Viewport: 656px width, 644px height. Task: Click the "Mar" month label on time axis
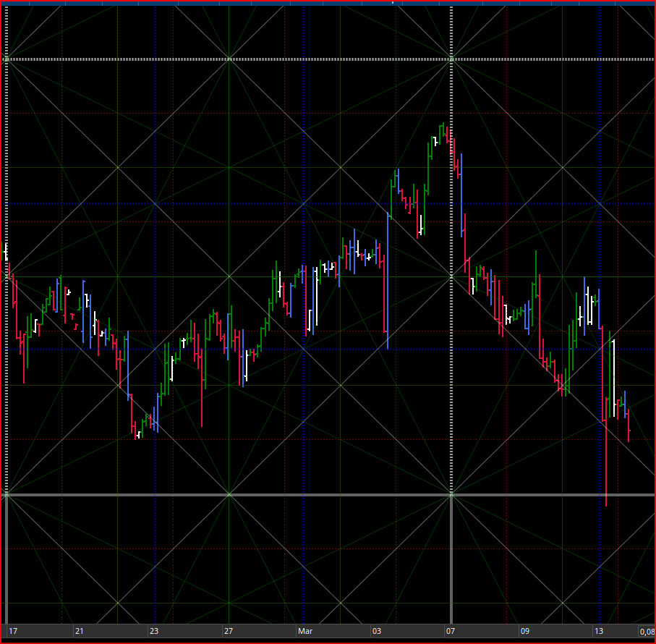pyautogui.click(x=305, y=631)
